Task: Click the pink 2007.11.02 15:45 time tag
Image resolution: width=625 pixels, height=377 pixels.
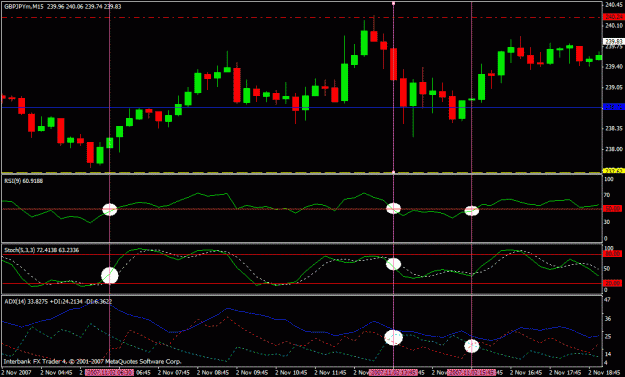Action: (x=472, y=373)
